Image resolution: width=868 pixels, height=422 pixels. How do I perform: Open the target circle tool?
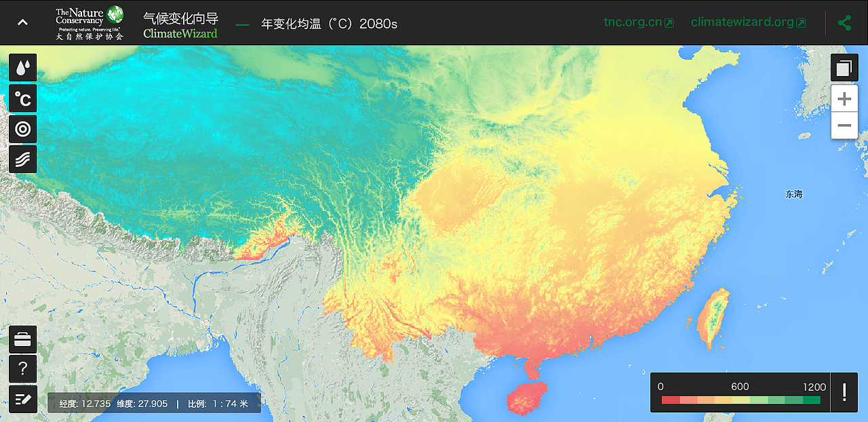pyautogui.click(x=23, y=129)
